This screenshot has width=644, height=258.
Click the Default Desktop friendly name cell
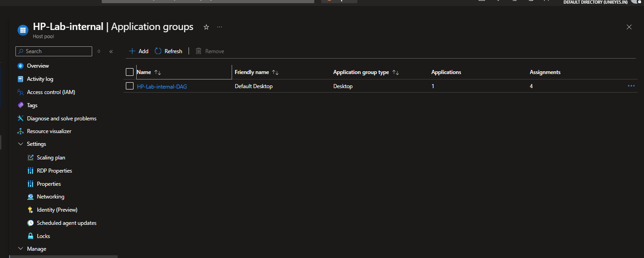pyautogui.click(x=254, y=86)
